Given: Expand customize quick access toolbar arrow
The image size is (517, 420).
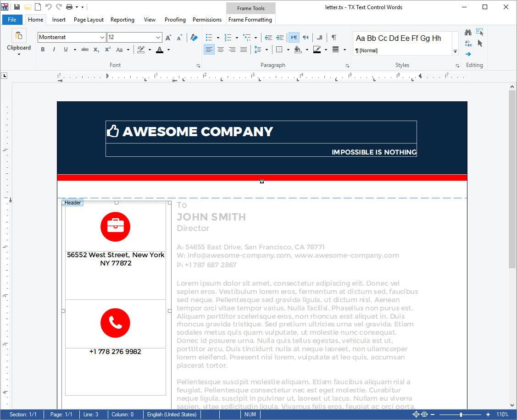Looking at the screenshot, I should tap(83, 7).
